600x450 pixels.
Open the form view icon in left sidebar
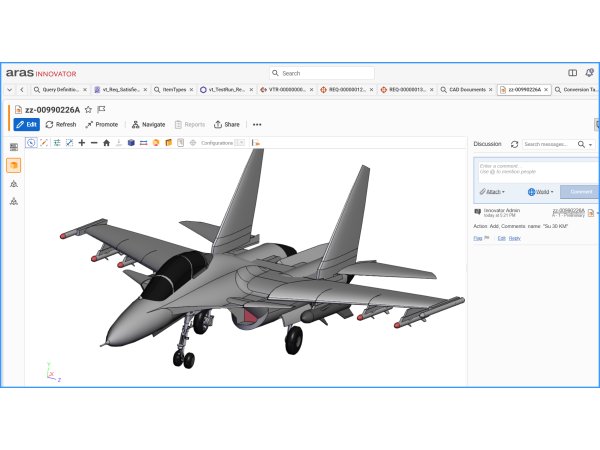click(x=13, y=147)
